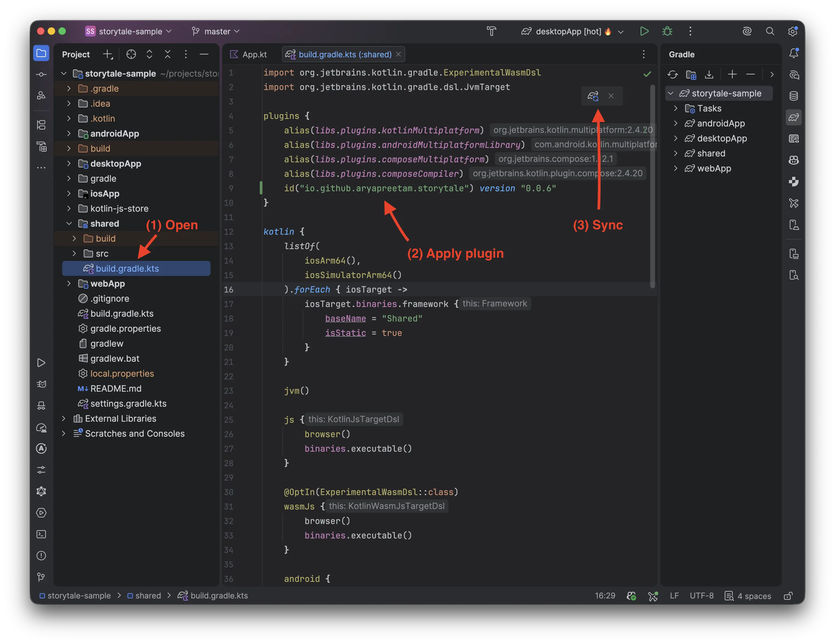Dismiss the floating sync notification
This screenshot has height=644, width=835.
click(x=611, y=96)
